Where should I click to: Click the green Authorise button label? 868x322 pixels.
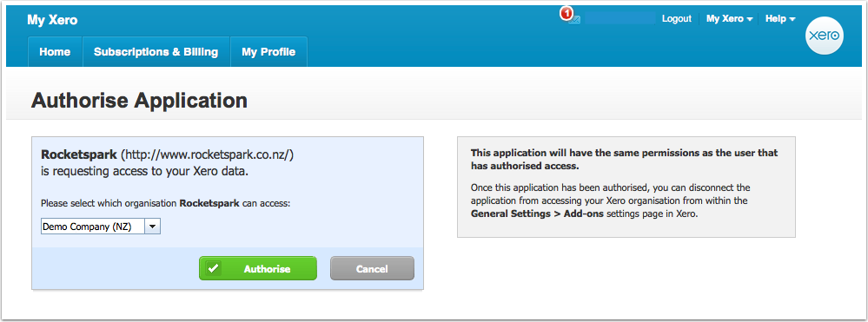tap(267, 269)
